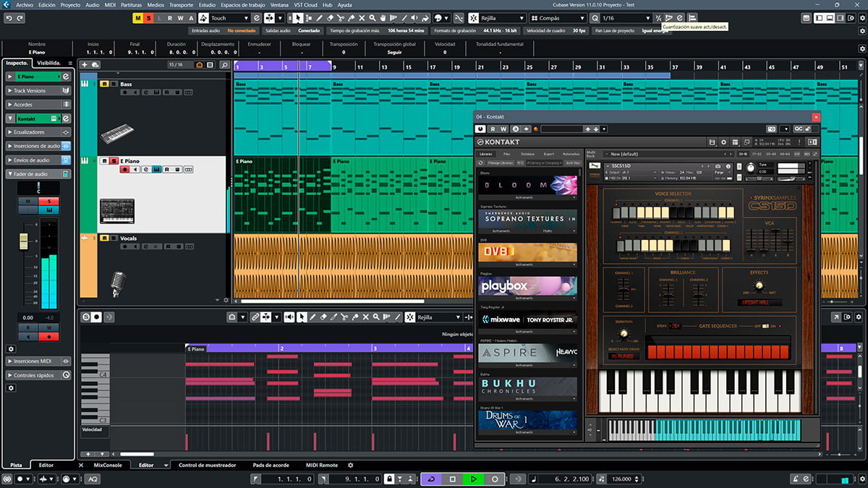Open the Espacios de trabajo menu
The image size is (868, 488).
[243, 4]
